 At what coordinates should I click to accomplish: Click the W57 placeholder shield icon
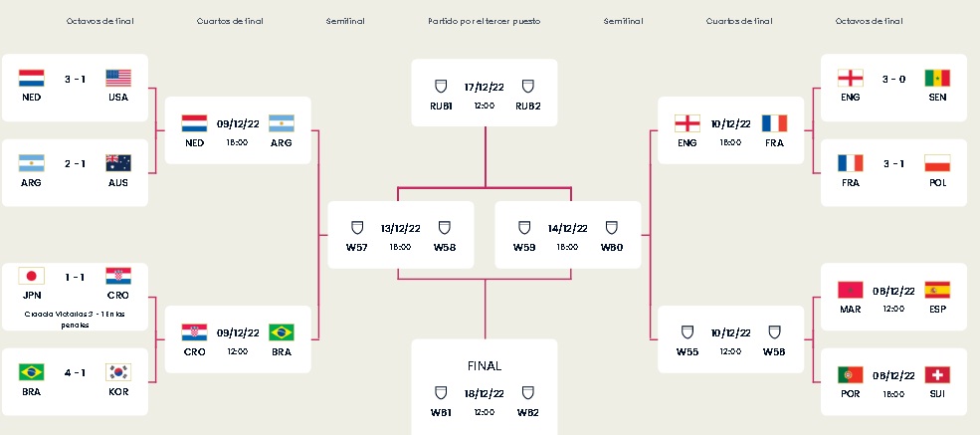point(356,227)
